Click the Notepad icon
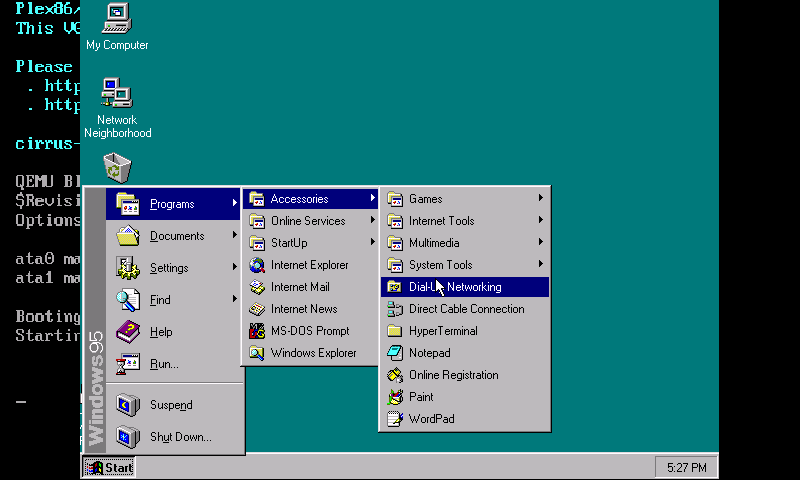The image size is (800, 480). pyautogui.click(x=394, y=352)
